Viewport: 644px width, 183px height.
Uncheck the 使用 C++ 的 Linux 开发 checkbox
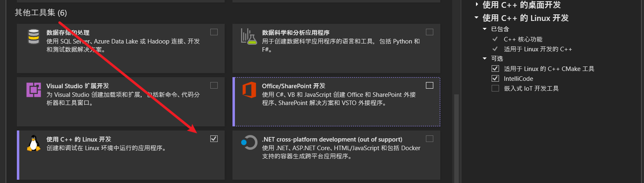tap(214, 139)
